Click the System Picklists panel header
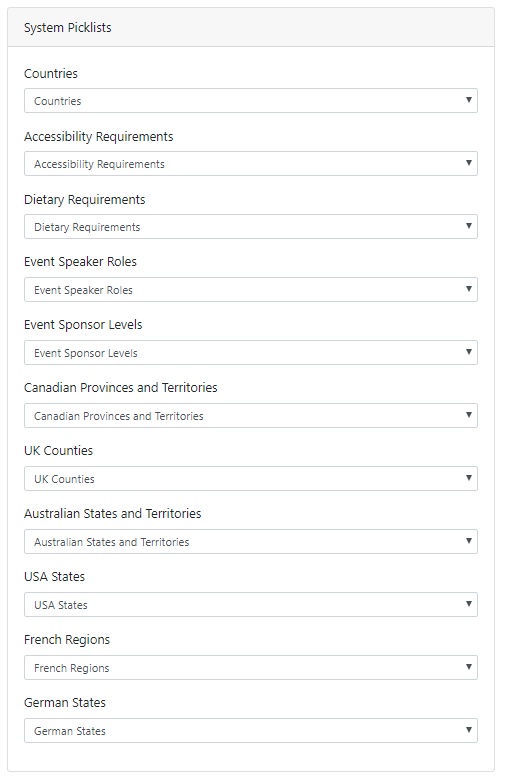 pos(251,27)
